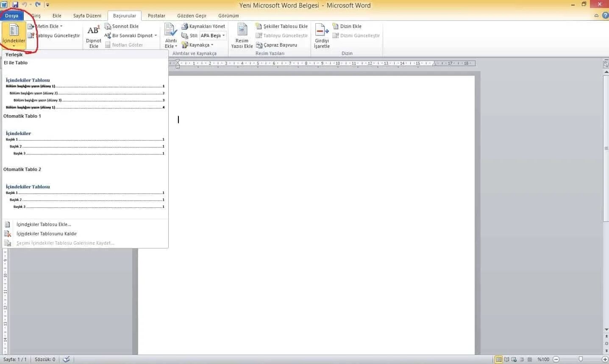The width and height of the screenshot is (609, 364).
Task: Switch to the Sayfa Düzeni tab
Action: click(x=87, y=16)
